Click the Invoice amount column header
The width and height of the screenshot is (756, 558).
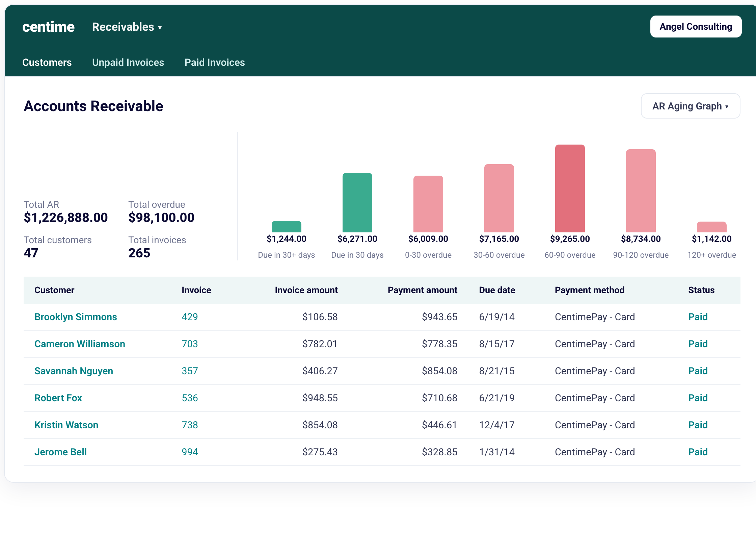(306, 290)
